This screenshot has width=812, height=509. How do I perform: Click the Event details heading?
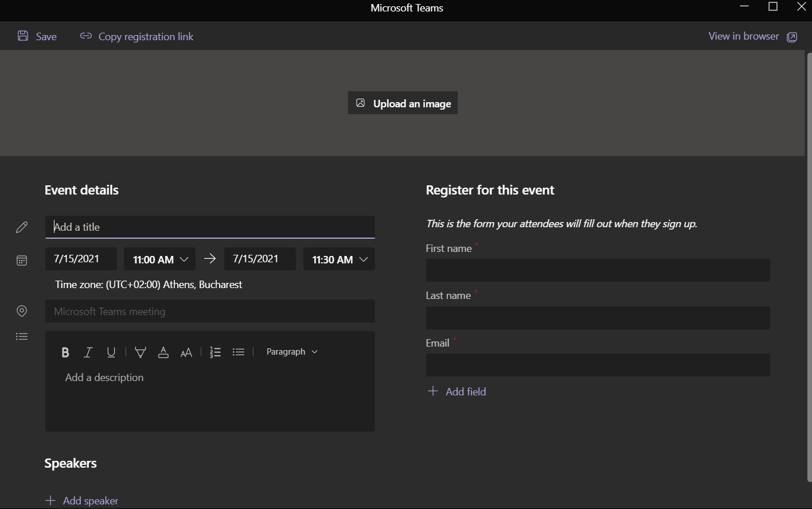pos(81,190)
